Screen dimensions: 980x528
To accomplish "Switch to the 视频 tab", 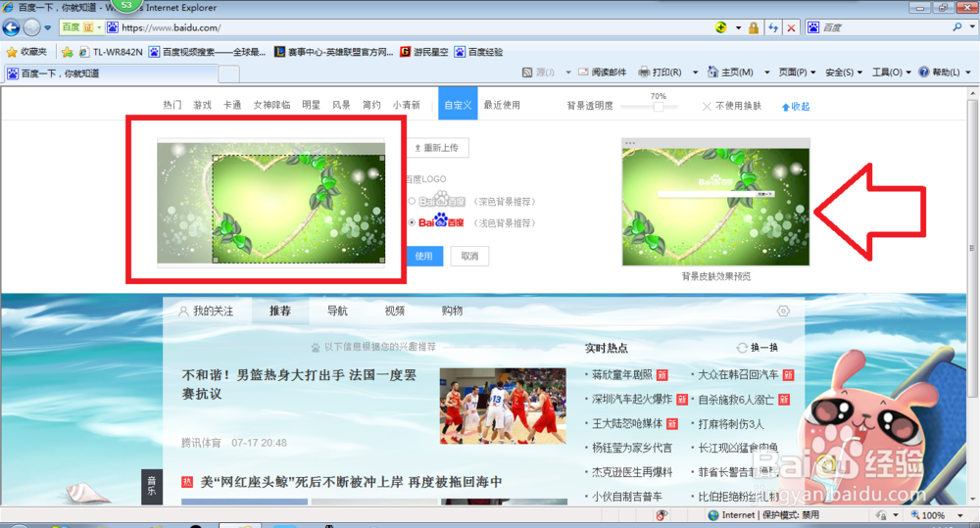I will pos(394,311).
